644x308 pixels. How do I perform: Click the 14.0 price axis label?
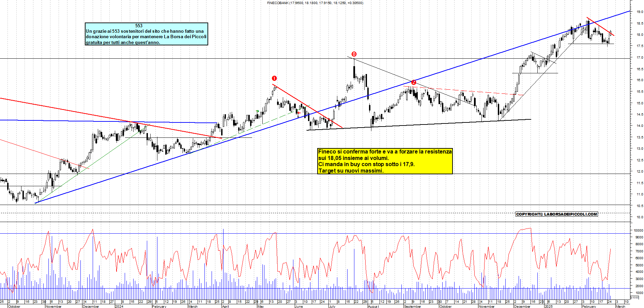[x=640, y=126]
